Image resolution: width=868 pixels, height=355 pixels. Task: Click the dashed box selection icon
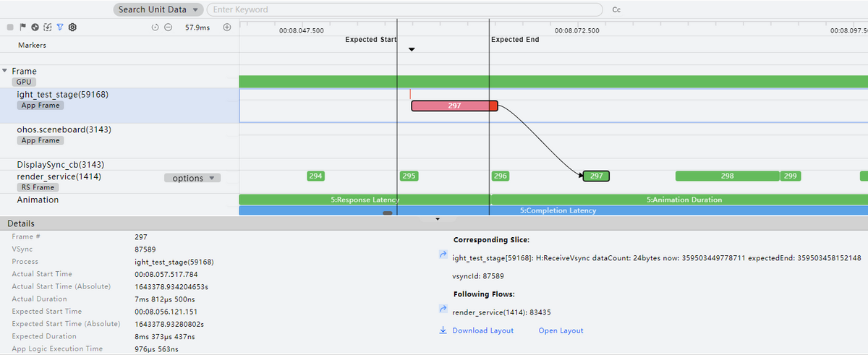coord(47,27)
